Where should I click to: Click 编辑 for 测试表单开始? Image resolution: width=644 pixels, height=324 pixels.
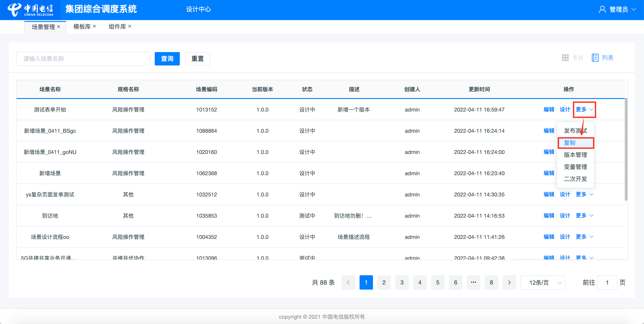(x=549, y=109)
